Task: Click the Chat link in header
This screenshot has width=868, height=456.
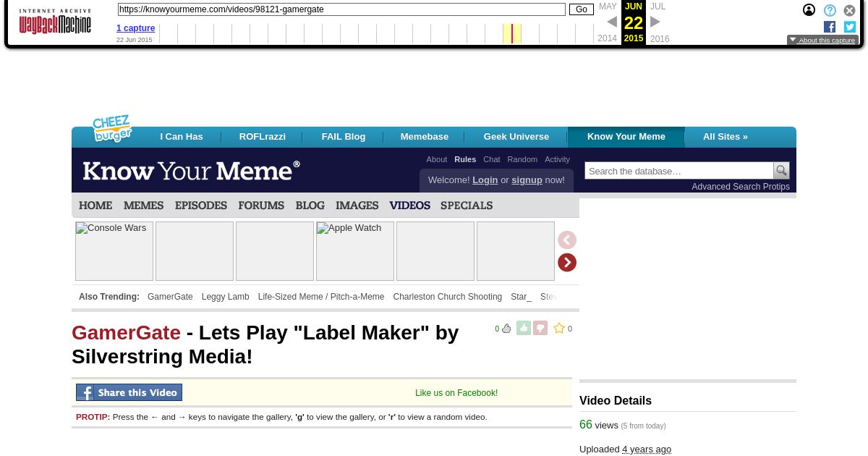Action: [492, 159]
